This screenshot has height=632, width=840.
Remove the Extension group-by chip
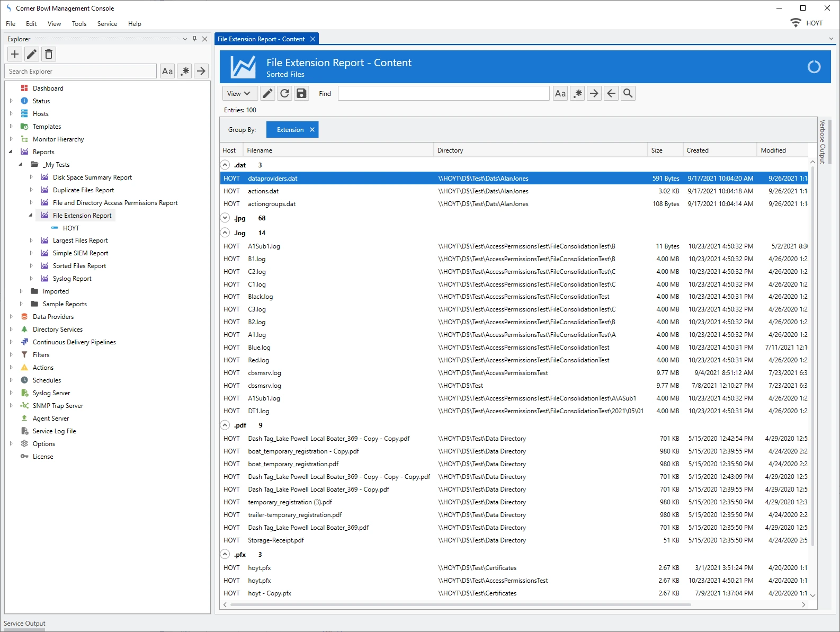point(312,130)
